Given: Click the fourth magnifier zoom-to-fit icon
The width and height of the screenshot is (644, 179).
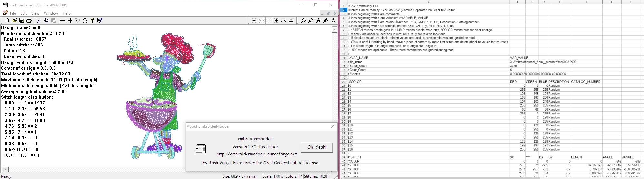Looking at the screenshot, I should tap(326, 20).
